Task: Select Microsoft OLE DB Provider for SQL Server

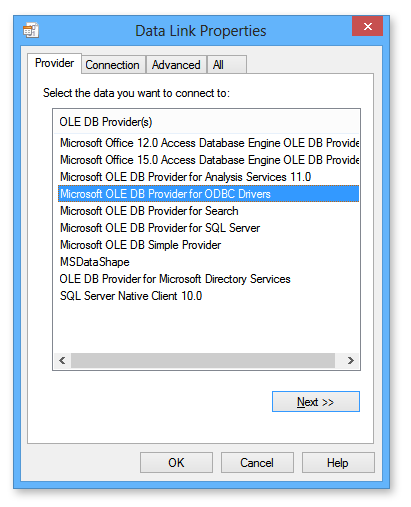Action: point(209,228)
